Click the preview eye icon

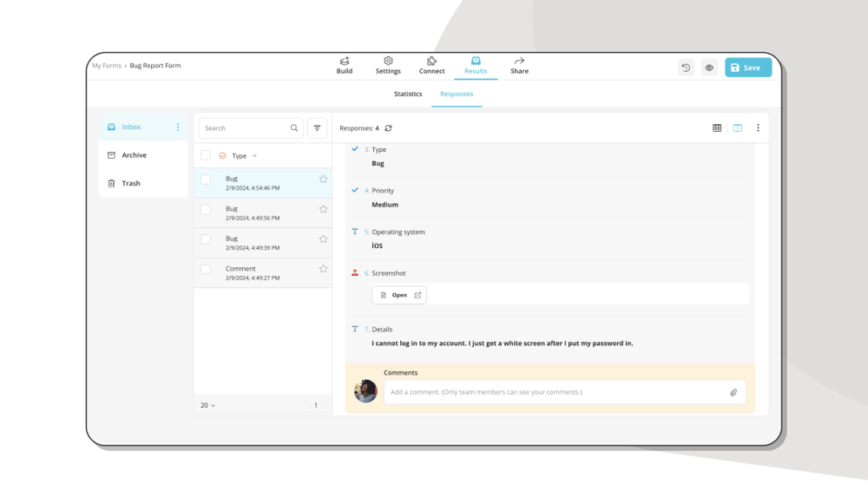click(709, 68)
